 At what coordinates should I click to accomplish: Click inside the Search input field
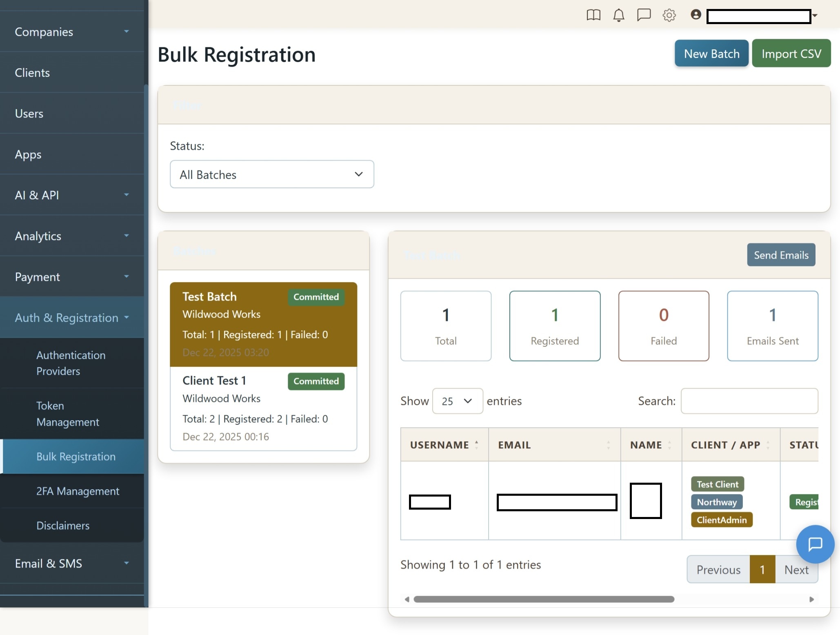pyautogui.click(x=749, y=401)
